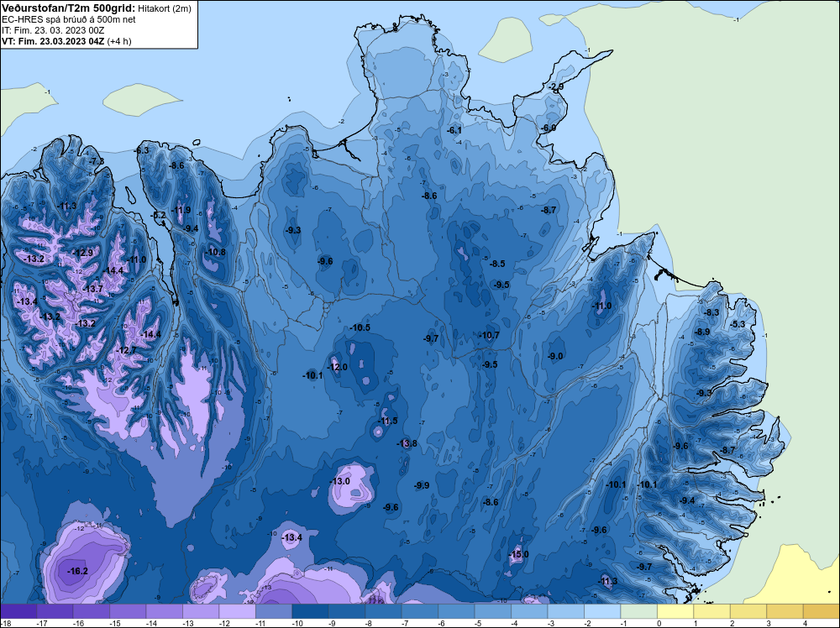The width and height of the screenshot is (840, 628).
Task: Click the legend swatch labeled -10
Action: point(311,611)
